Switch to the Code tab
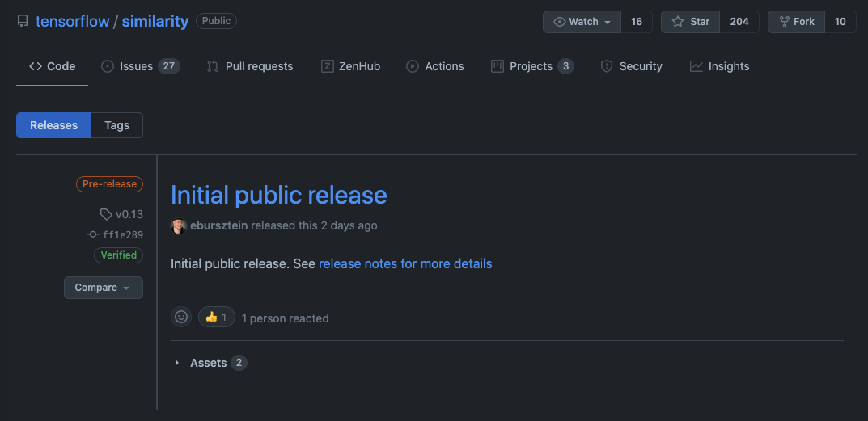This screenshot has height=421, width=868. click(x=52, y=66)
